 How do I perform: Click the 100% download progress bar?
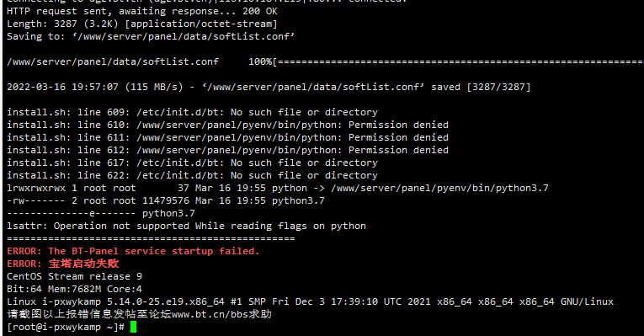[x=445, y=61]
